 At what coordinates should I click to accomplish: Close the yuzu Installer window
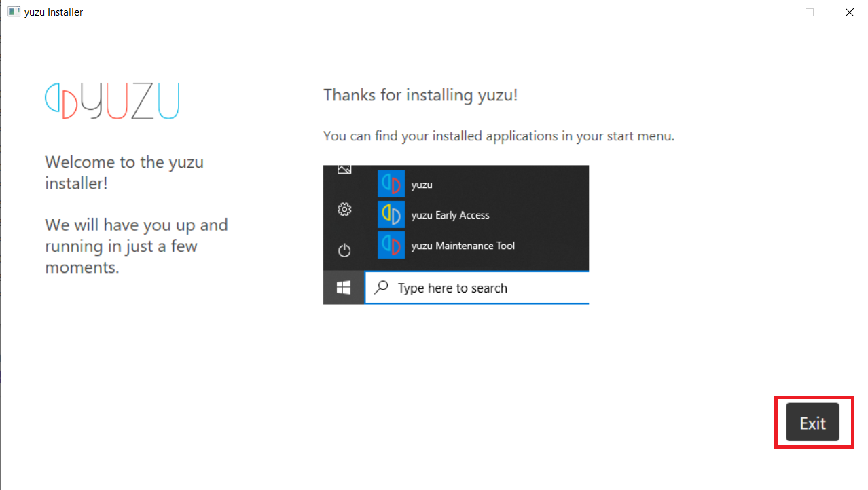(849, 12)
